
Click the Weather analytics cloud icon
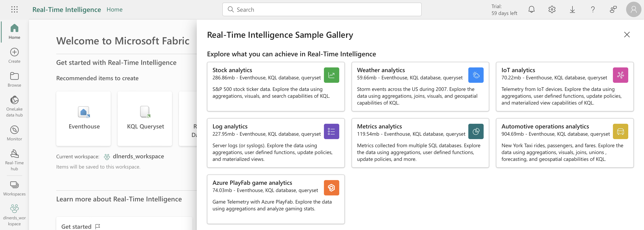[476, 75]
